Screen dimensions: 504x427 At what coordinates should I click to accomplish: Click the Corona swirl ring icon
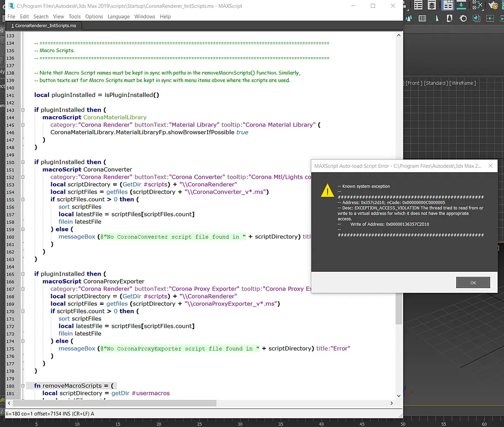pyautogui.click(x=463, y=19)
